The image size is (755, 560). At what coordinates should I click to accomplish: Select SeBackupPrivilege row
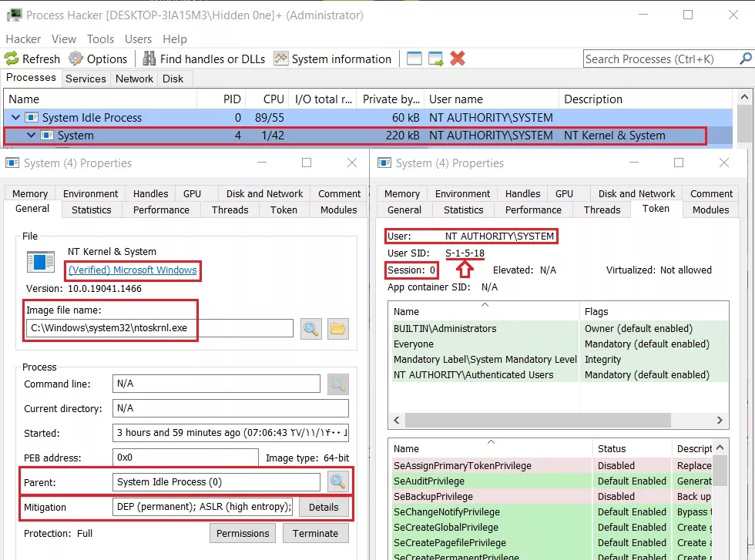[552, 496]
